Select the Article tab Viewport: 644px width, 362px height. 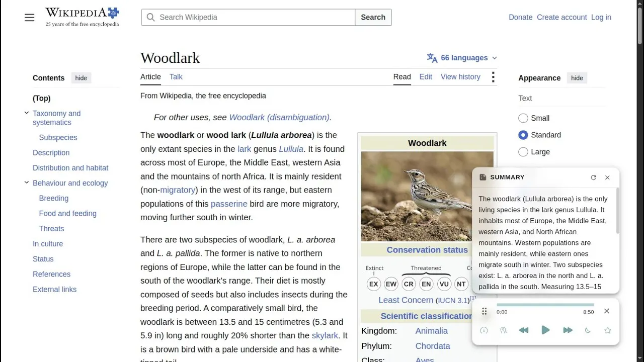150,77
